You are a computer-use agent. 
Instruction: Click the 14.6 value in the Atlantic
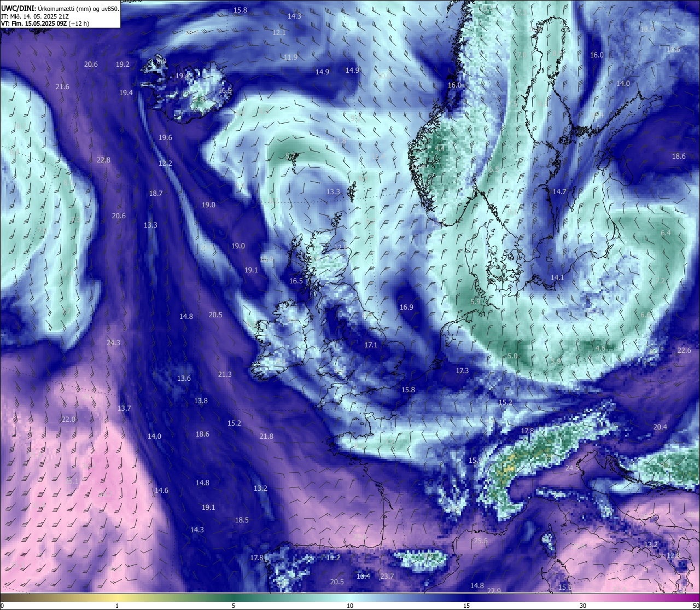coord(161,491)
